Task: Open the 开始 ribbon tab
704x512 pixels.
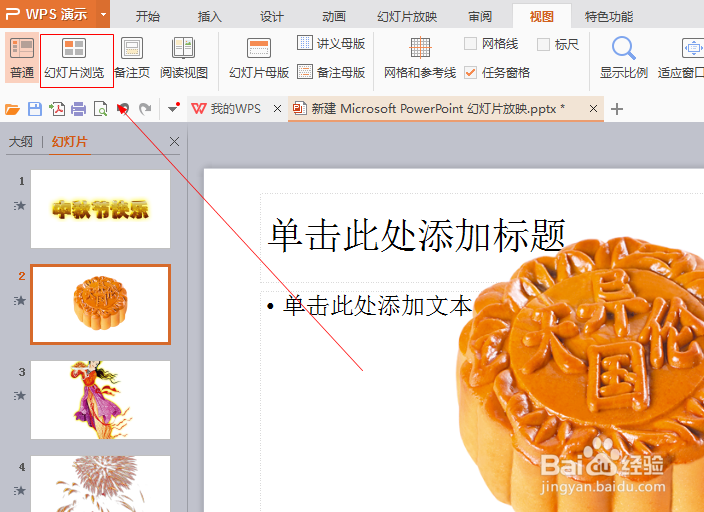Action: pyautogui.click(x=148, y=17)
